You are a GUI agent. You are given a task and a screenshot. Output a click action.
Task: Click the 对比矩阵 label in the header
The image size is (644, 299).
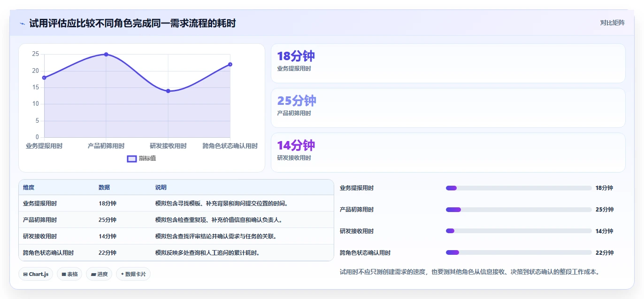pyautogui.click(x=612, y=23)
